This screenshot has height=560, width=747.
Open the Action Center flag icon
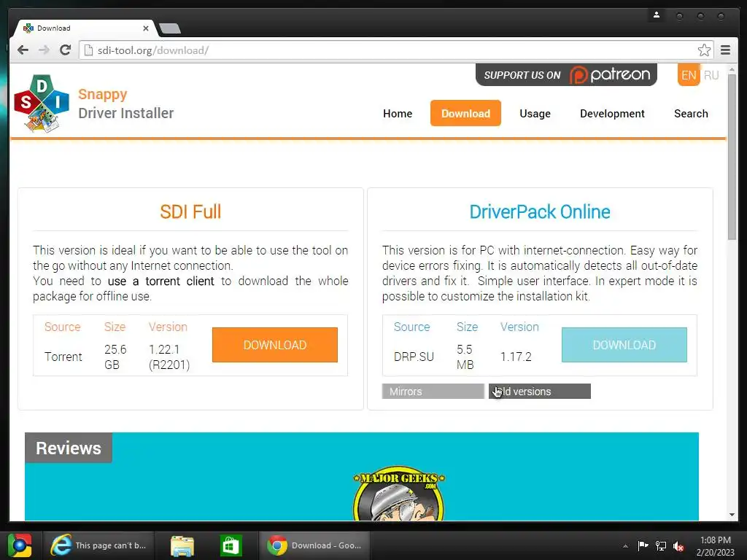(x=643, y=545)
